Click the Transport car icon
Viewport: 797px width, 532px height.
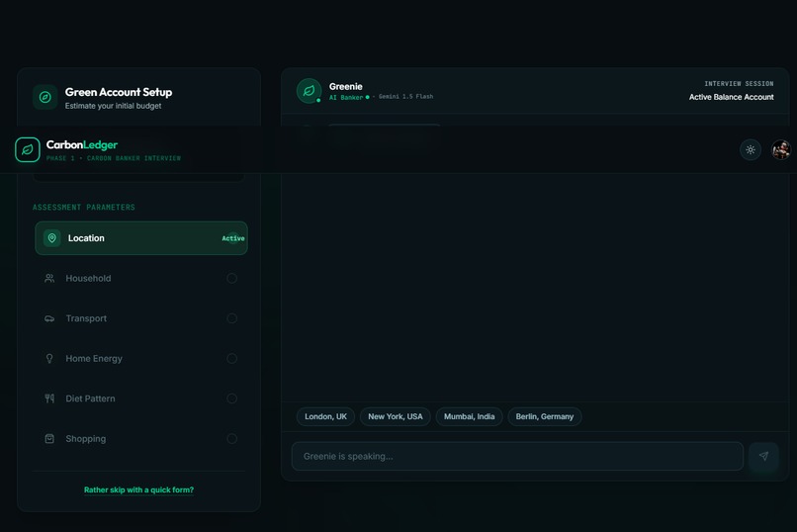pos(49,318)
